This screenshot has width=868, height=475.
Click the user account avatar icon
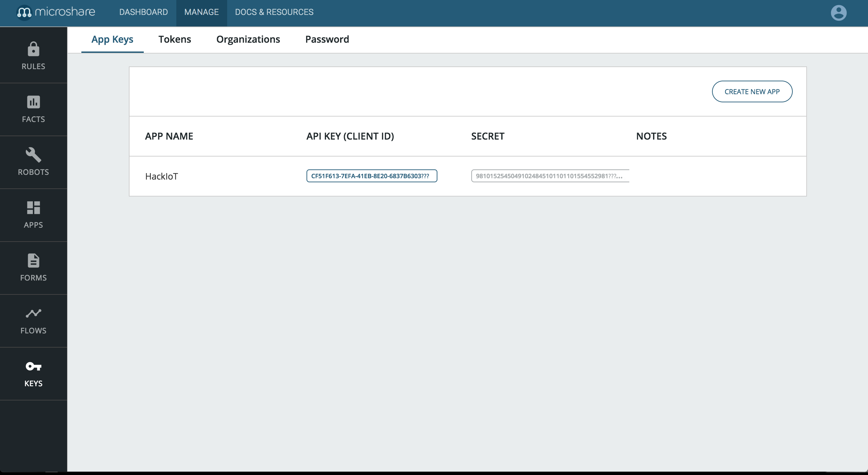[x=839, y=13]
